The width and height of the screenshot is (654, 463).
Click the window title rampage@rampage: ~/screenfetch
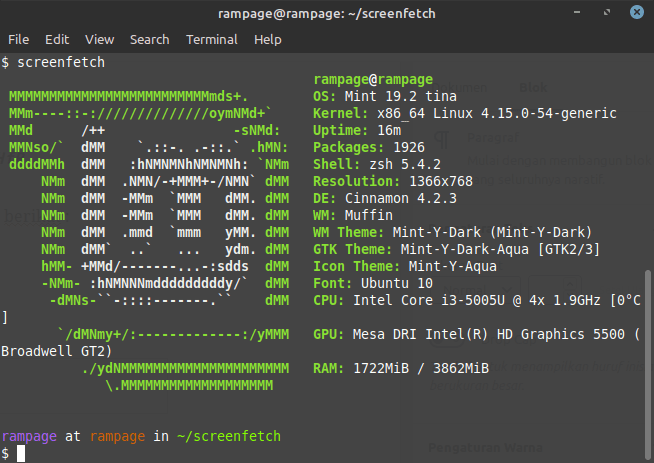[326, 13]
